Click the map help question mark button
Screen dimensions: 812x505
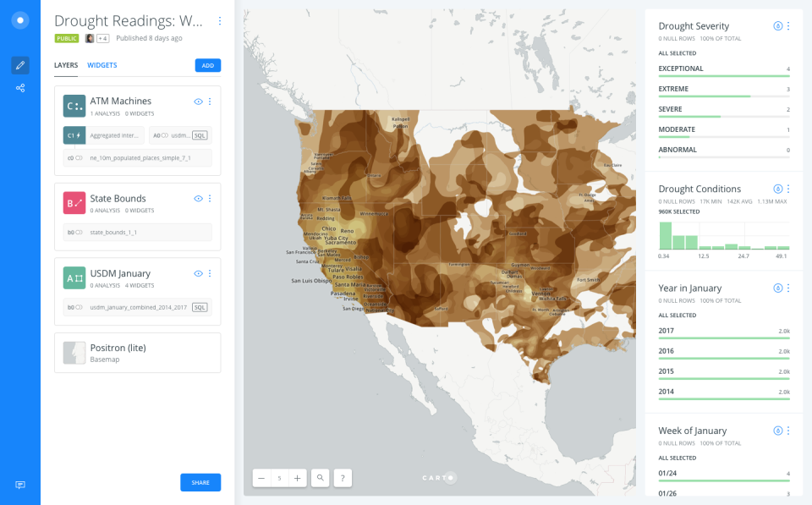pos(343,478)
